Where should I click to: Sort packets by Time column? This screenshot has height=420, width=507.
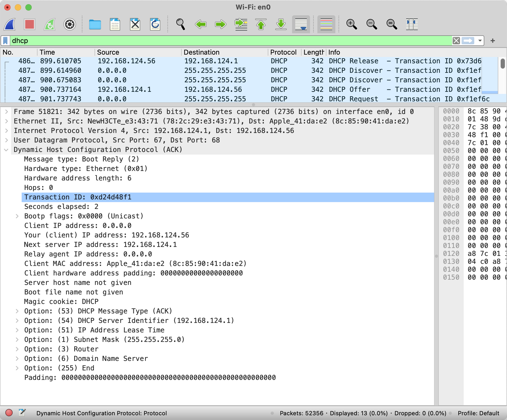66,52
